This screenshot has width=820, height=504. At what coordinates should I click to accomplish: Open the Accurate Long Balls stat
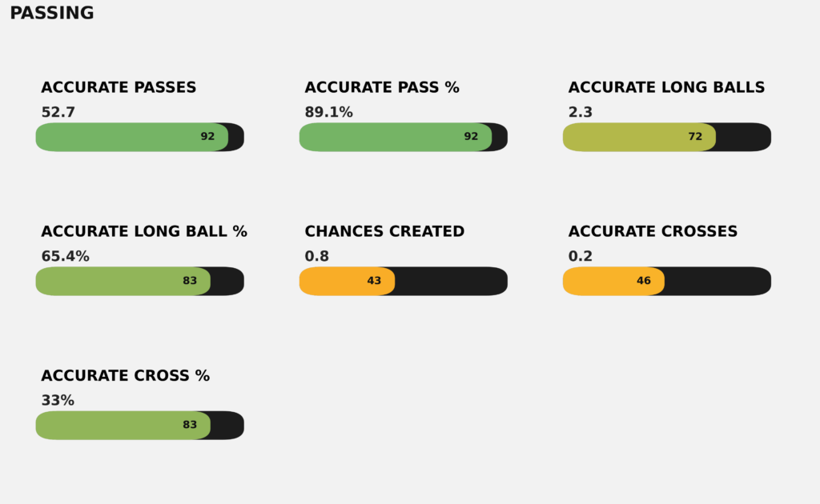click(666, 88)
